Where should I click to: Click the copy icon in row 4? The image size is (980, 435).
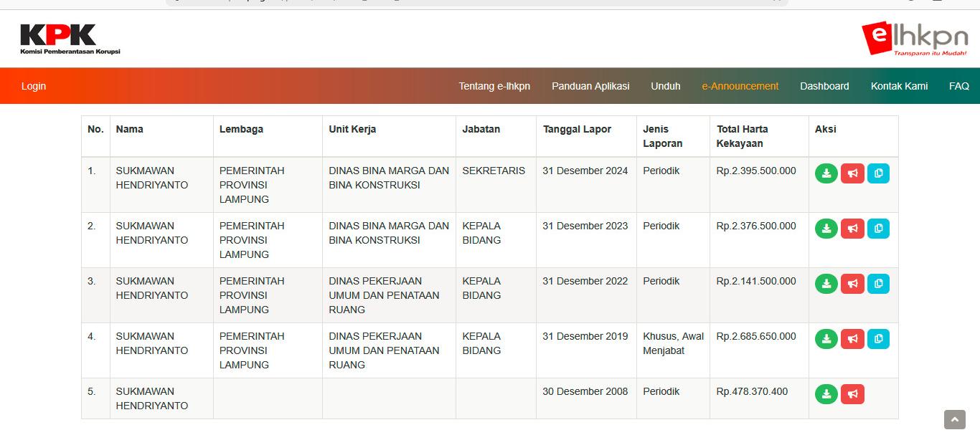(878, 339)
